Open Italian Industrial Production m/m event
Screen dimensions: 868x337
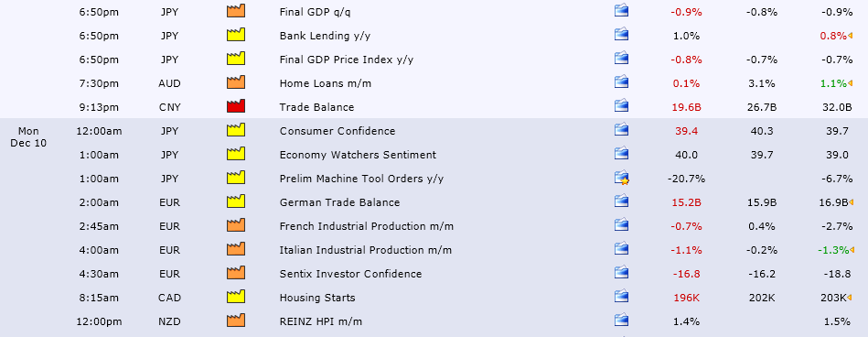pos(365,250)
